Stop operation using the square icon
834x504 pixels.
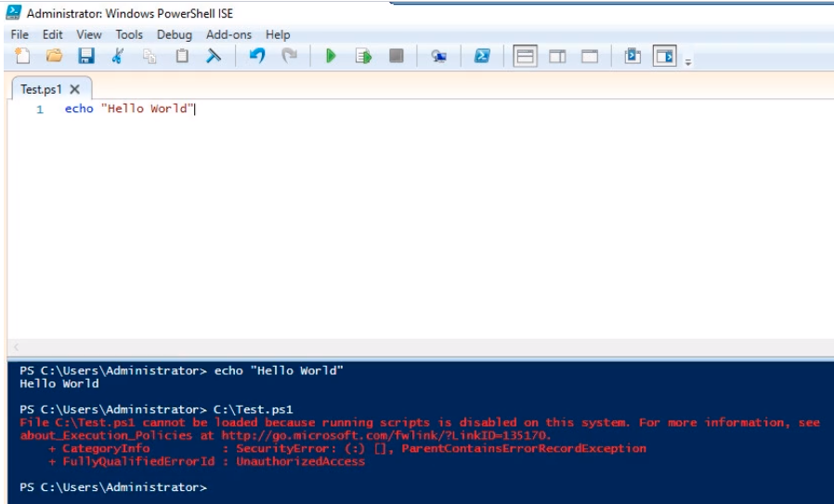coord(397,57)
